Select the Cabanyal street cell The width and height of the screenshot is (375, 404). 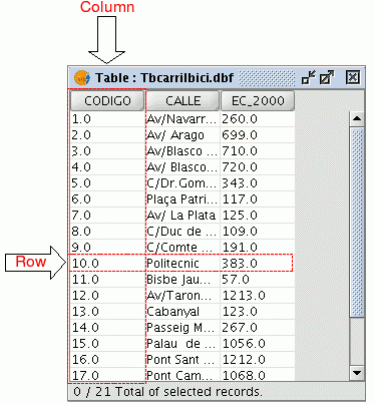(x=183, y=312)
